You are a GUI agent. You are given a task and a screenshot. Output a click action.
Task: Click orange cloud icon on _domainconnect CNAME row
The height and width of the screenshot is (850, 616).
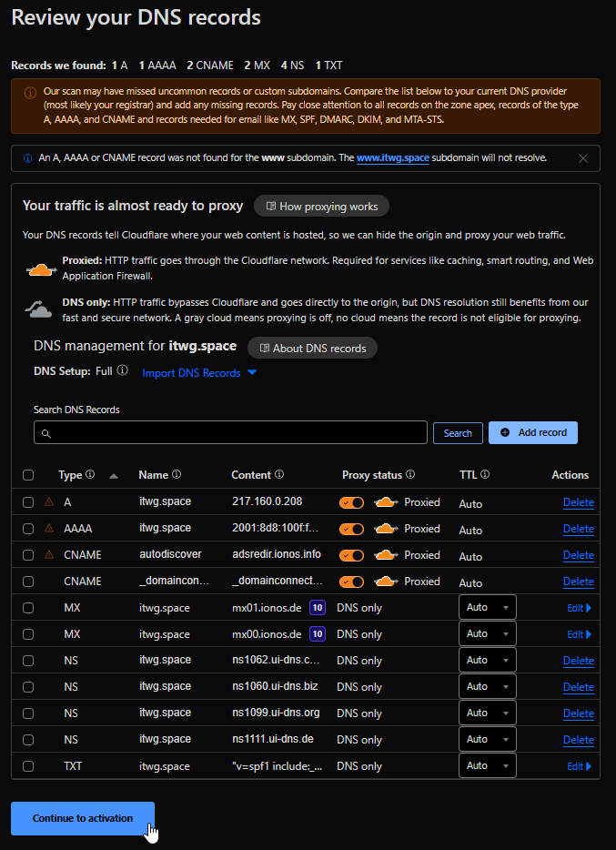pyautogui.click(x=386, y=582)
